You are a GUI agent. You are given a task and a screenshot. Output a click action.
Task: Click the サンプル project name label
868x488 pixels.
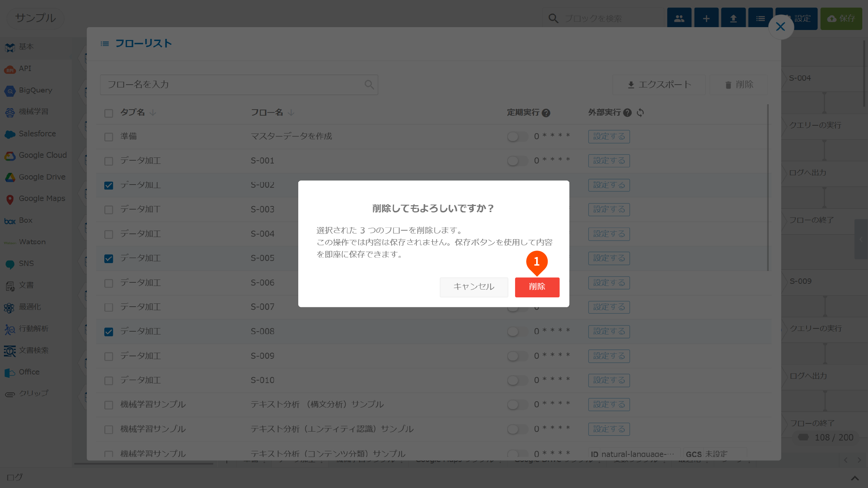[x=35, y=18]
